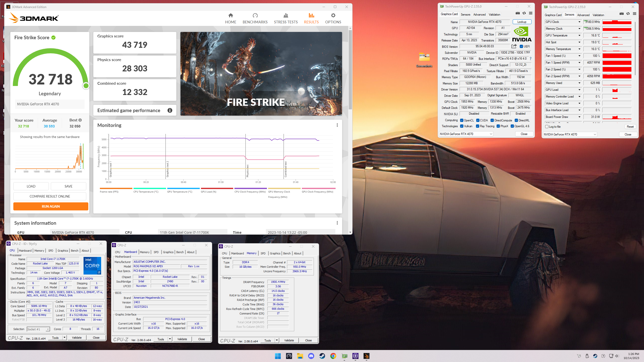Click 3DMark icon in taskbar
Image resolution: width=644 pixels, height=362 pixels.
[367, 356]
